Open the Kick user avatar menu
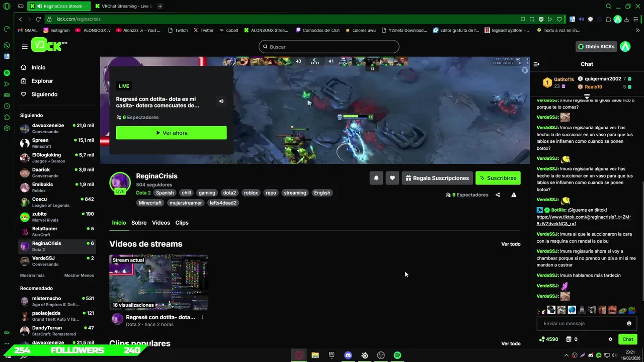This screenshot has width=644, height=362. click(x=625, y=47)
